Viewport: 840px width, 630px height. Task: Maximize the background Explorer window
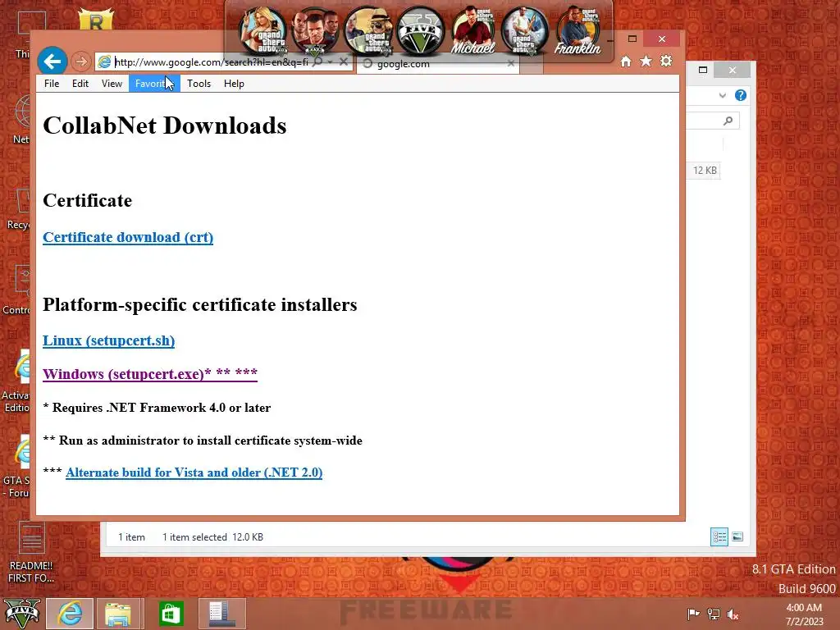pyautogui.click(x=703, y=70)
